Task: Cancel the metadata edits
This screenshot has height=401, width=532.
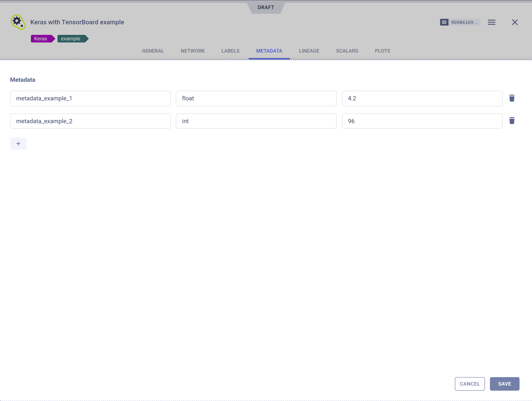Action: (x=470, y=384)
